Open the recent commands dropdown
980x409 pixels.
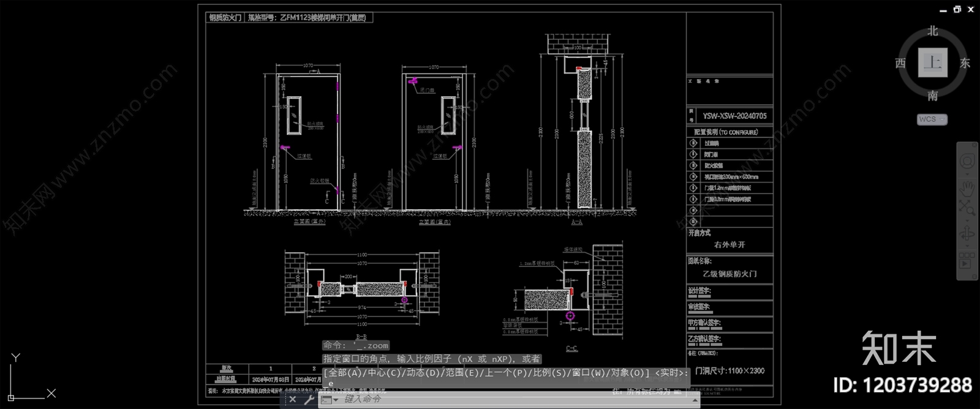click(x=330, y=399)
